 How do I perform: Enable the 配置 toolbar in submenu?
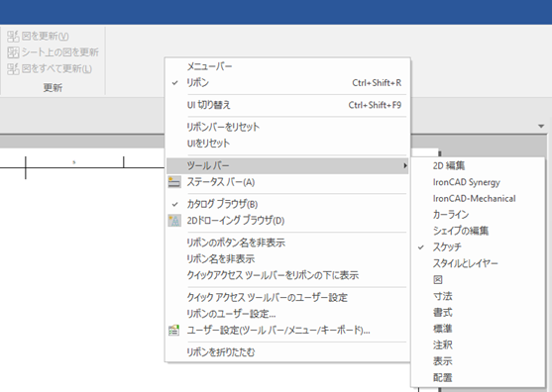478,377
